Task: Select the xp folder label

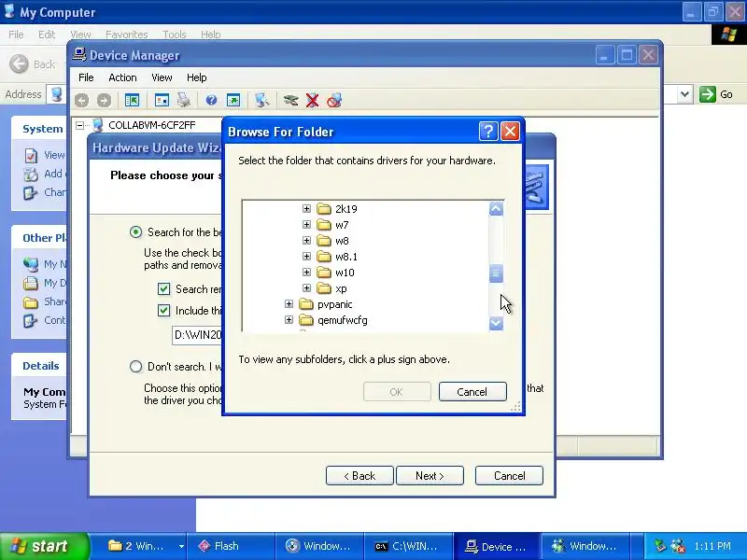Action: pyautogui.click(x=341, y=288)
